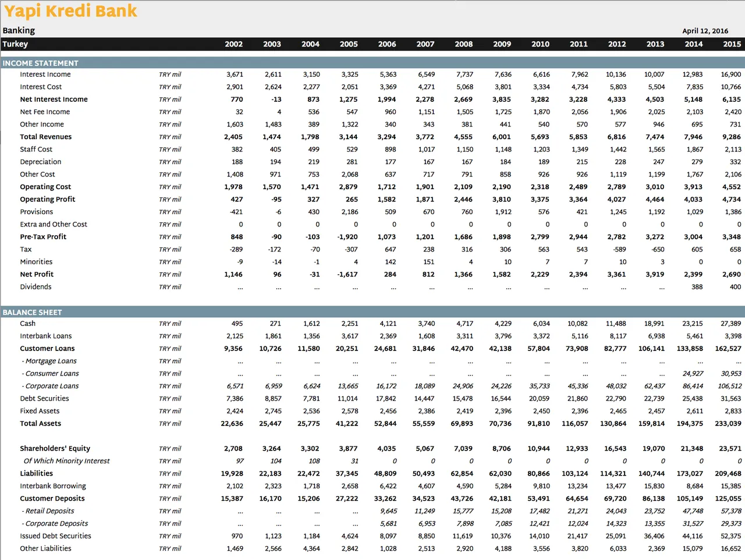Click the Net Interest Income row label

(54, 100)
